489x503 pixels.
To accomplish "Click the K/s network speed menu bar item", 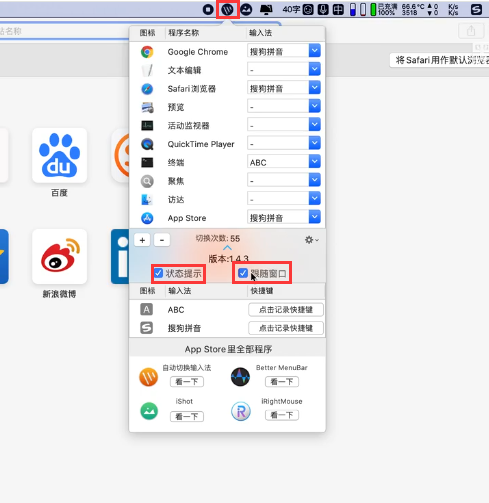I will point(453,9).
